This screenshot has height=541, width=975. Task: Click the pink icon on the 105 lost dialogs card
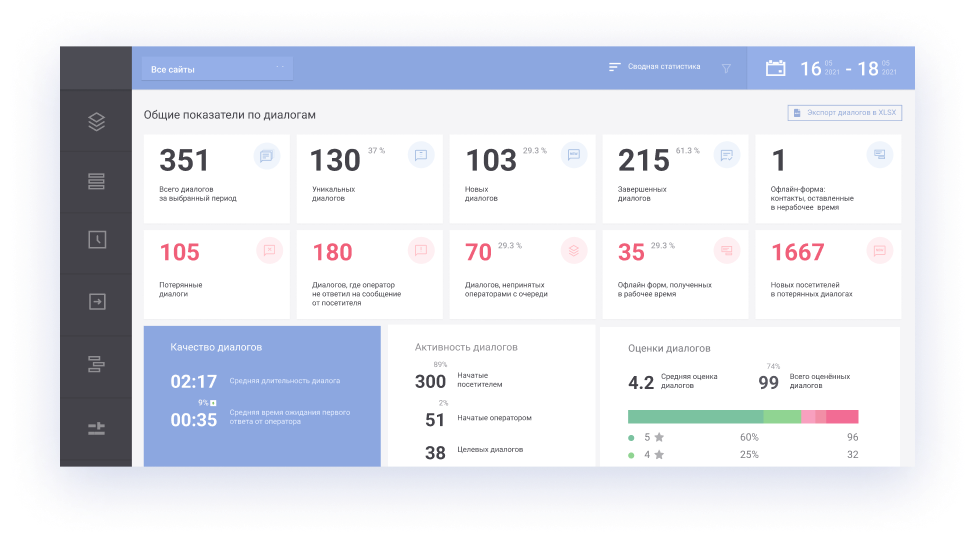tap(268, 250)
